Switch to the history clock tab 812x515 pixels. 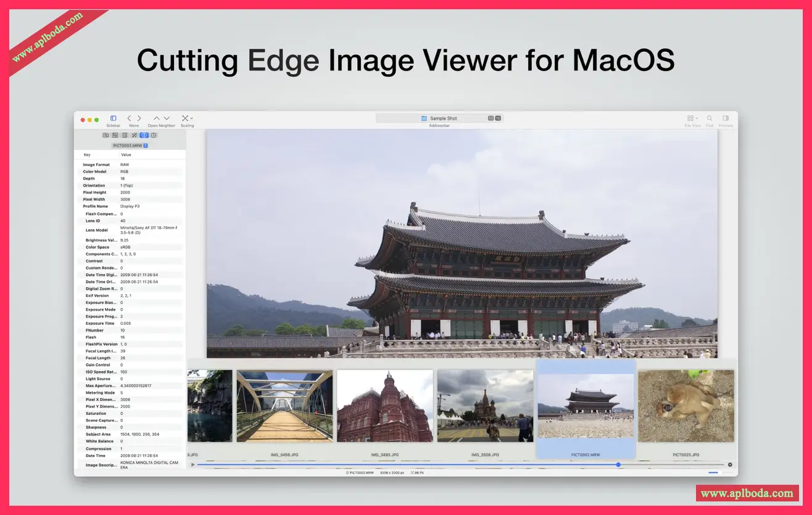click(154, 135)
